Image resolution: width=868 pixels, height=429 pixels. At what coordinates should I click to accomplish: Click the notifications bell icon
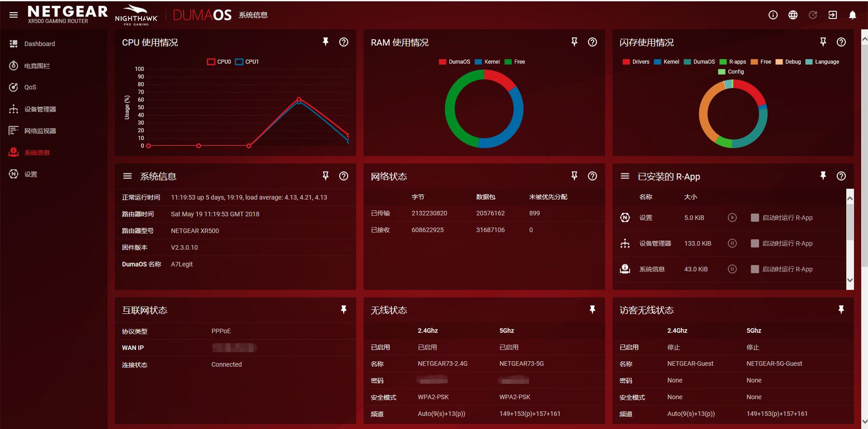[x=852, y=15]
